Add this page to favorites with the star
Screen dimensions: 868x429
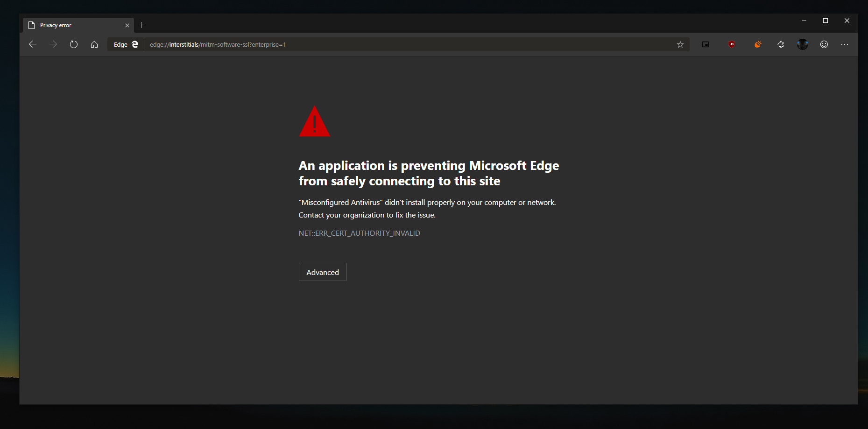point(680,44)
